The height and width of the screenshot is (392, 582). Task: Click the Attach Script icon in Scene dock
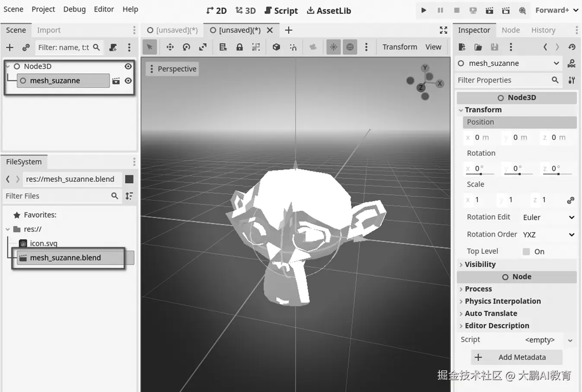tap(113, 47)
